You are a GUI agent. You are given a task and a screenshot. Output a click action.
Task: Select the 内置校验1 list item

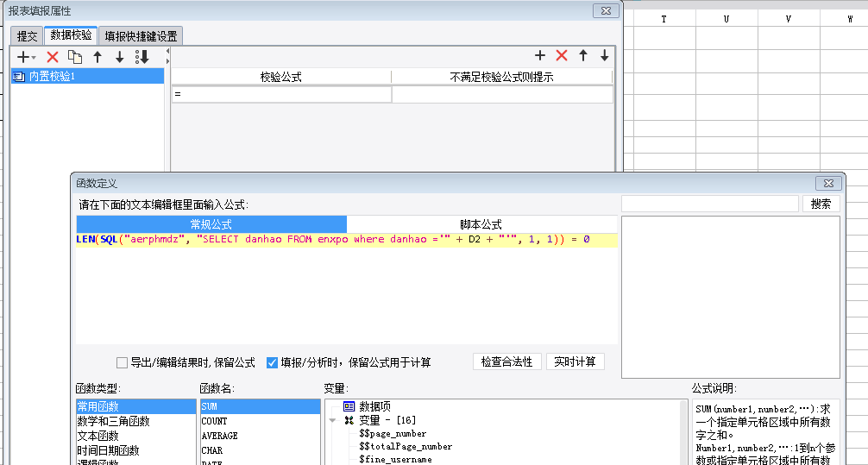(87, 77)
